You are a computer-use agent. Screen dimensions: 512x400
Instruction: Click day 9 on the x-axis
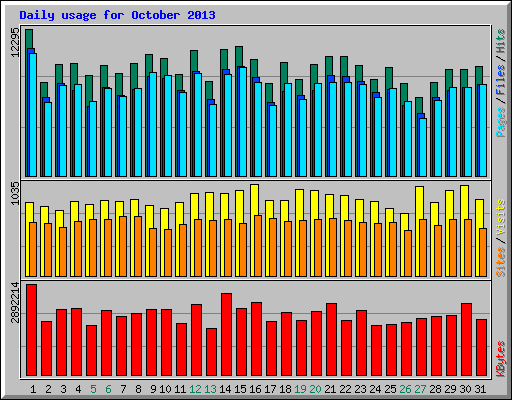coord(153,389)
